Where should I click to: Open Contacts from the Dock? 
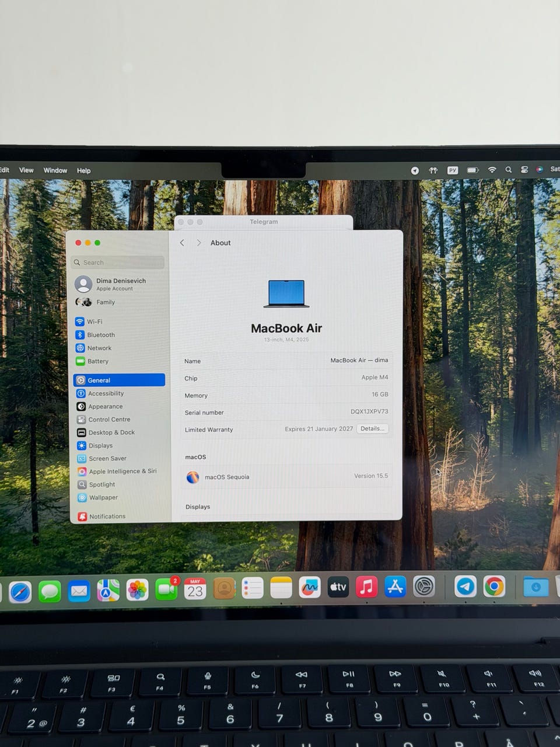coord(224,589)
